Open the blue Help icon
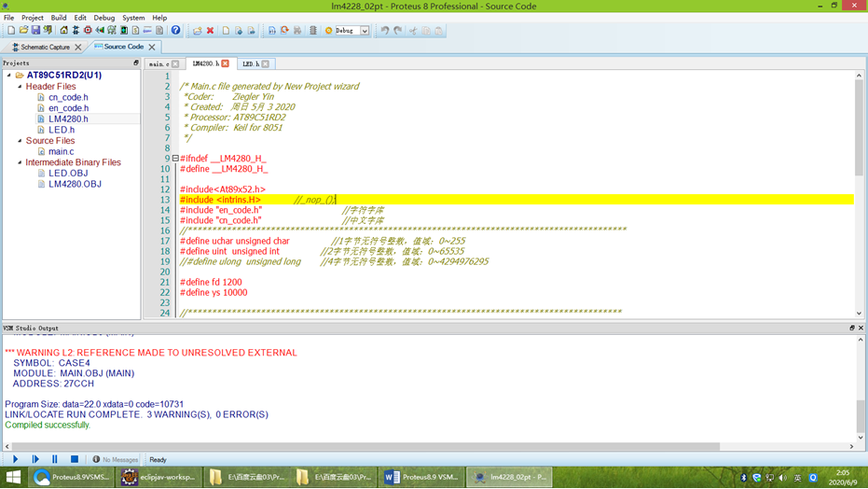868x489 pixels. (x=175, y=31)
